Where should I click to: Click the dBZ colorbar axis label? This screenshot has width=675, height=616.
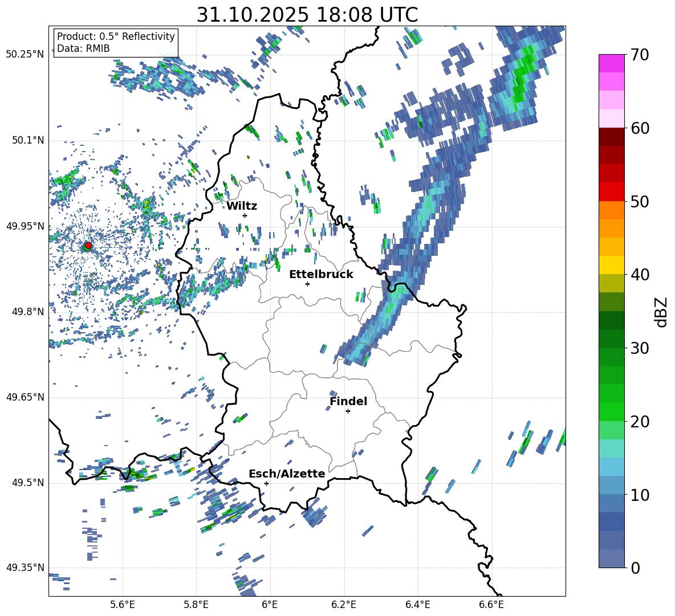coord(662,312)
